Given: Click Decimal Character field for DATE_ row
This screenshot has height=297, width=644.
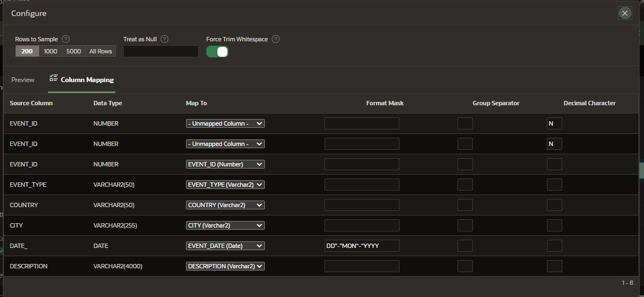Looking at the screenshot, I should pos(555,246).
